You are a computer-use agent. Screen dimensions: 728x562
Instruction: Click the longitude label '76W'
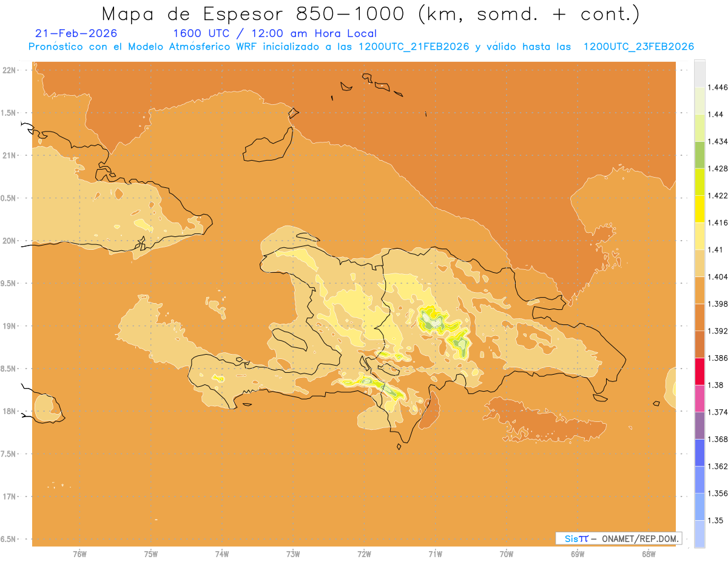click(x=79, y=554)
